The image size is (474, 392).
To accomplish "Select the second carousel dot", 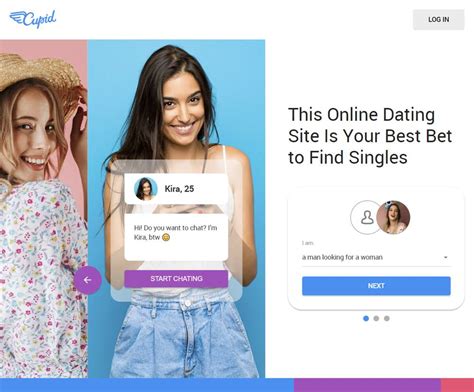I will point(376,318).
